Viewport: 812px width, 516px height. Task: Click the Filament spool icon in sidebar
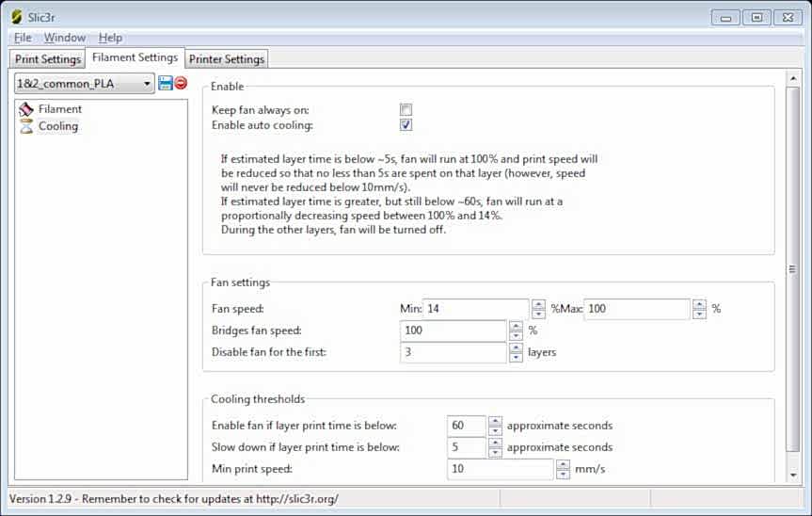click(26, 109)
